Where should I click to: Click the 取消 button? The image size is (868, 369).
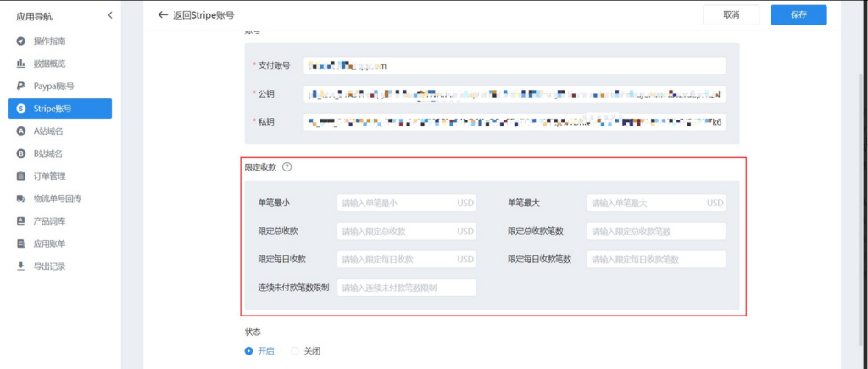[x=731, y=15]
